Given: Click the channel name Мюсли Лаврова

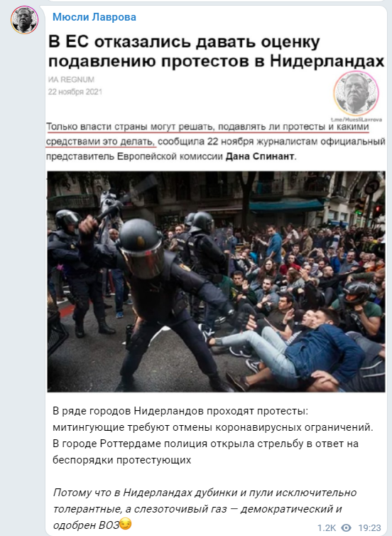Looking at the screenshot, I should point(94,17).
